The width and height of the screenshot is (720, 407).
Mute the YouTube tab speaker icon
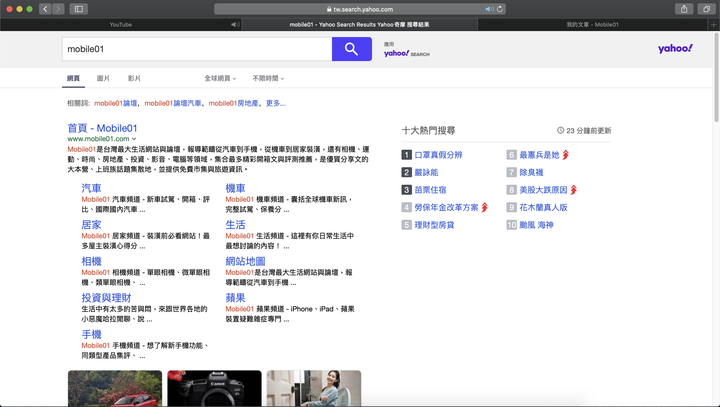coord(235,24)
